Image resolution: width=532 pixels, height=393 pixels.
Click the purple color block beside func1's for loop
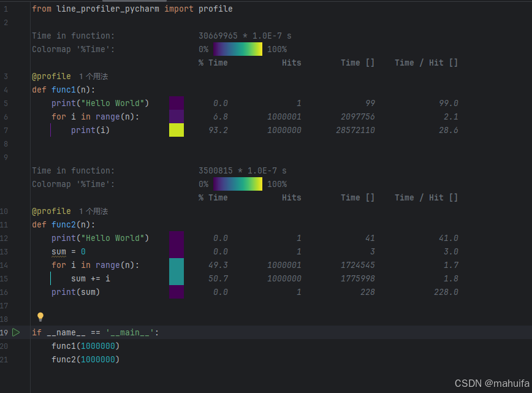point(177,116)
